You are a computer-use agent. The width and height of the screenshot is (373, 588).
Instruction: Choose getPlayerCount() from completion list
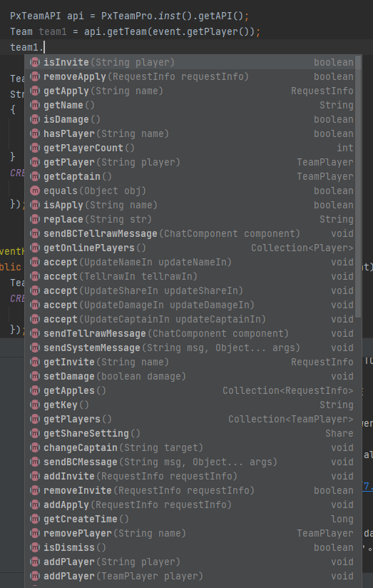[191, 148]
